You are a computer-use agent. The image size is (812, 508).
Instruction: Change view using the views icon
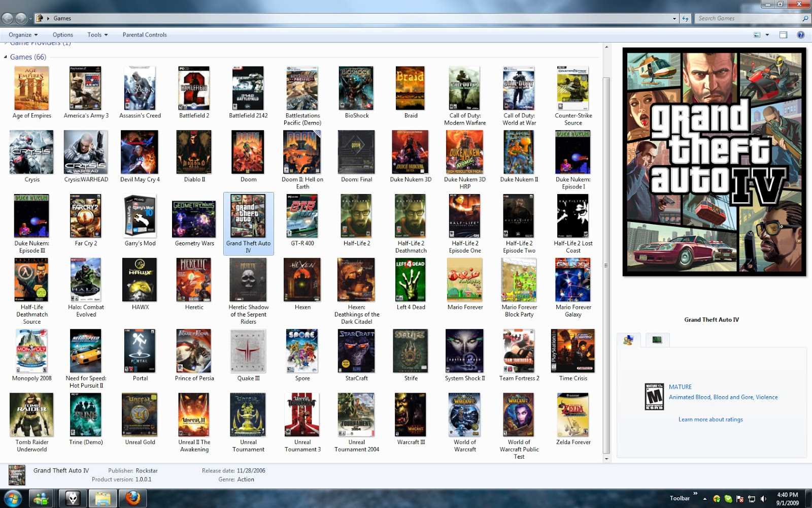pyautogui.click(x=757, y=35)
